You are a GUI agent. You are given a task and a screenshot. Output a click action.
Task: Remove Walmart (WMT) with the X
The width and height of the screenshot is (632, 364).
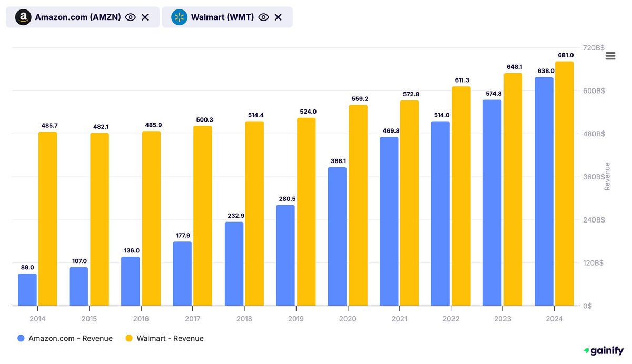pos(278,17)
